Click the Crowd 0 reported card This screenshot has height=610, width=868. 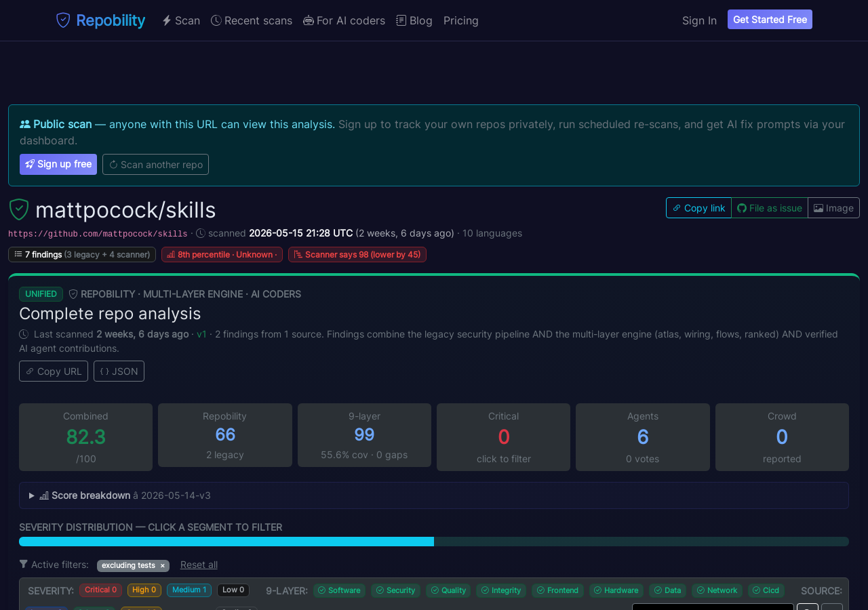(782, 437)
